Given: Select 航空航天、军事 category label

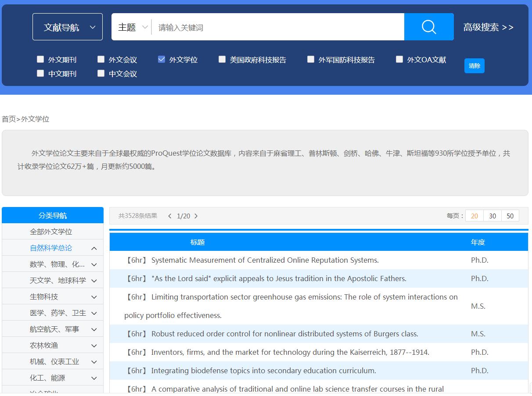Looking at the screenshot, I should click(x=54, y=329).
